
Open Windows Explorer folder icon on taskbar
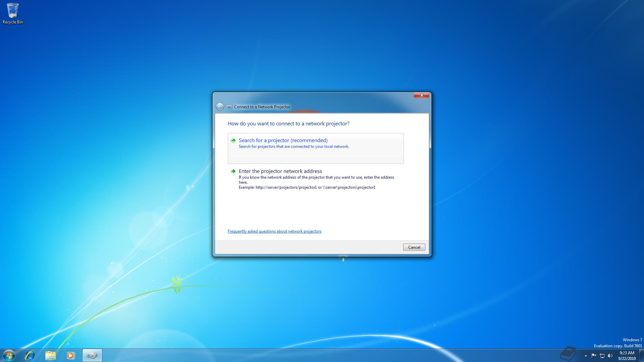50,355
